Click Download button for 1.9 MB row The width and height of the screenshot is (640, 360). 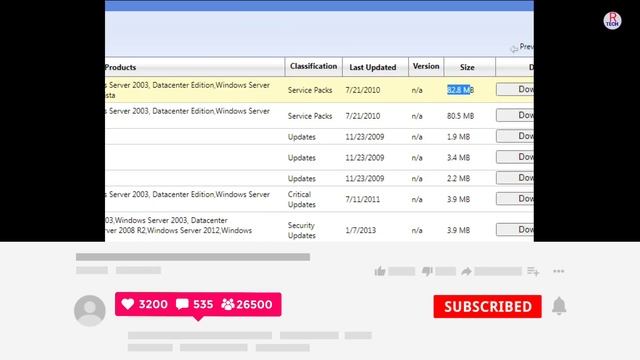pos(515,136)
